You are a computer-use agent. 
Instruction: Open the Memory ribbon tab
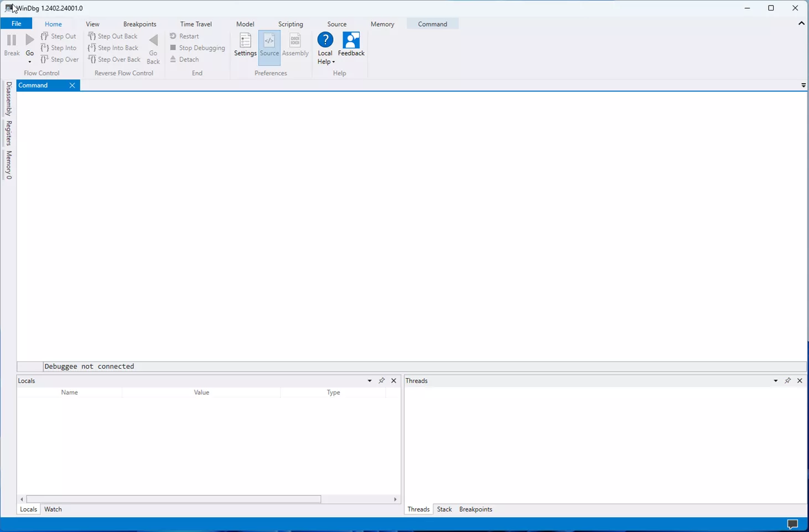pyautogui.click(x=382, y=24)
